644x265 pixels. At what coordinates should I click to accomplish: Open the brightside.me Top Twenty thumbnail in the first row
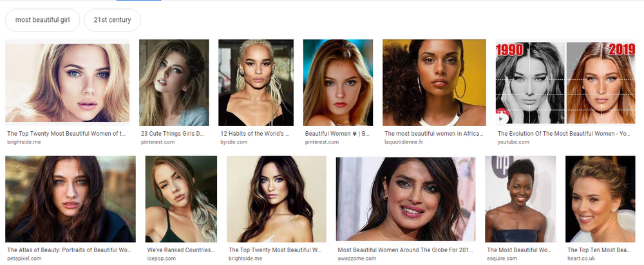pos(68,82)
